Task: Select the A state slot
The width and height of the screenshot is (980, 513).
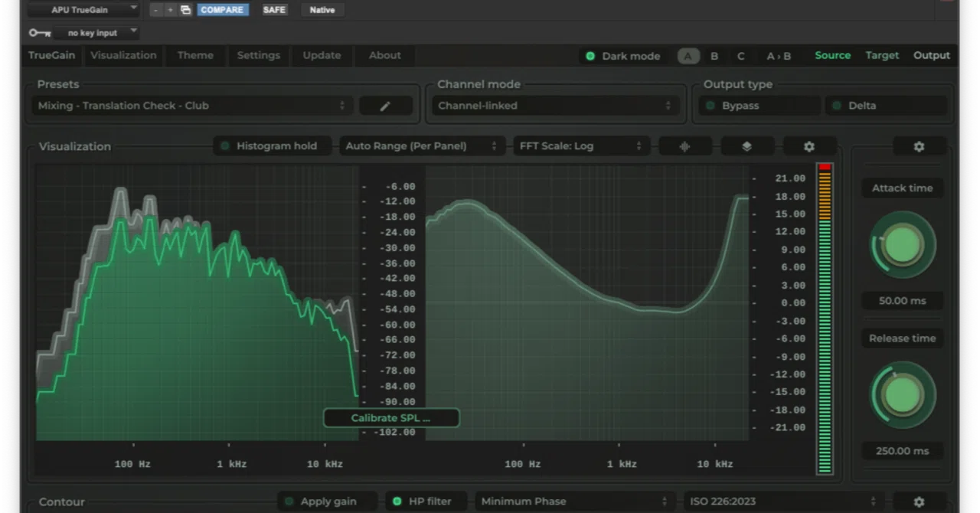Action: pos(688,56)
